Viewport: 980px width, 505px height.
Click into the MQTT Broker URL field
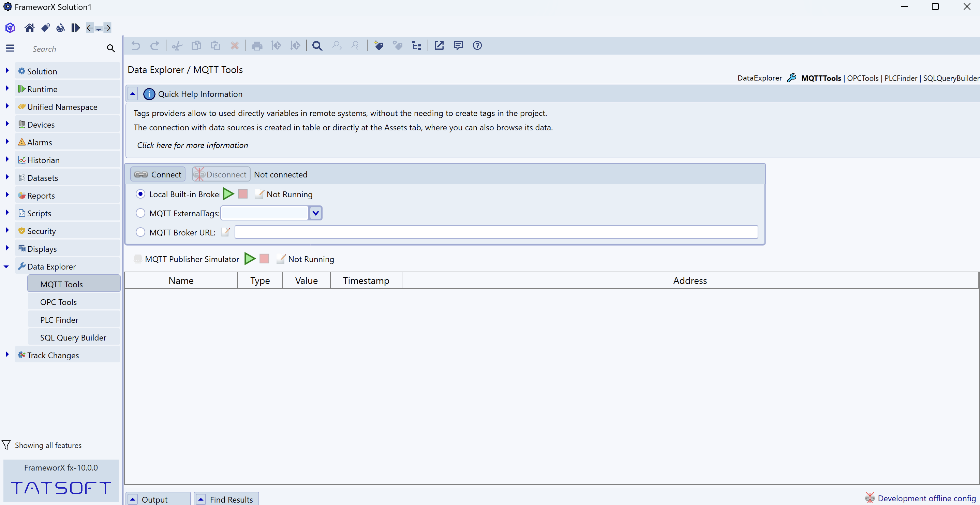tap(496, 232)
